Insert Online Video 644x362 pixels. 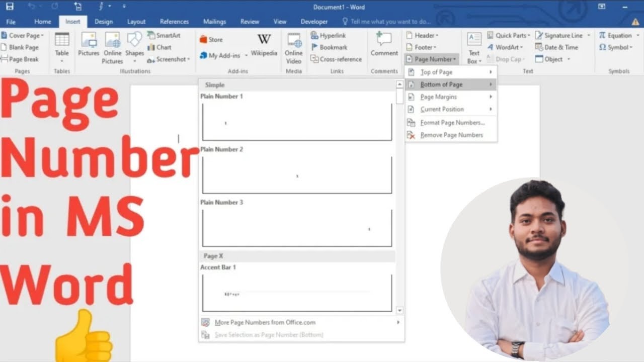coord(294,48)
